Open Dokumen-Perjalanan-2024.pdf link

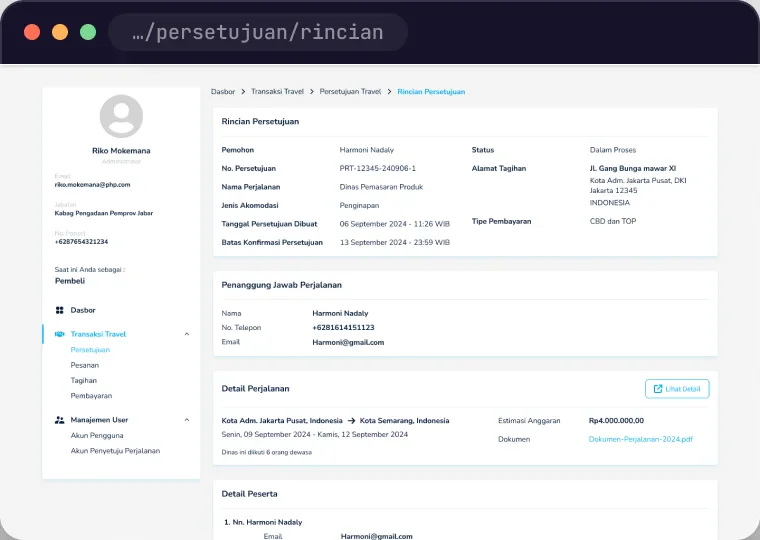coord(641,439)
